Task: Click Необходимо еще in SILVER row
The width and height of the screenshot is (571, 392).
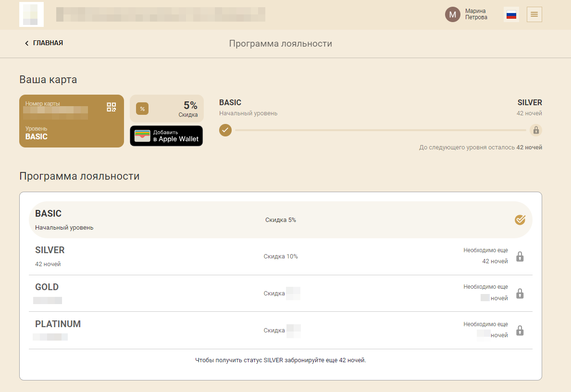Action: pos(485,250)
